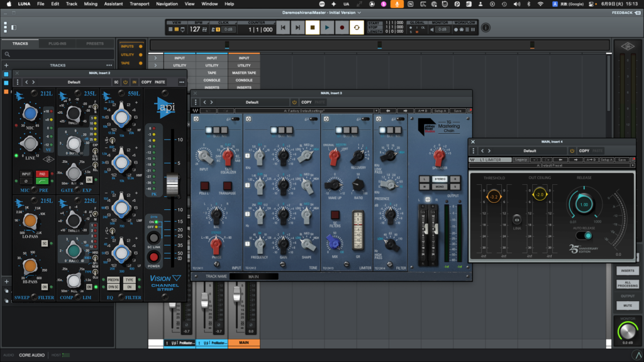
Task: Open Insert 2 plugin three-dot menu
Action: point(182,82)
